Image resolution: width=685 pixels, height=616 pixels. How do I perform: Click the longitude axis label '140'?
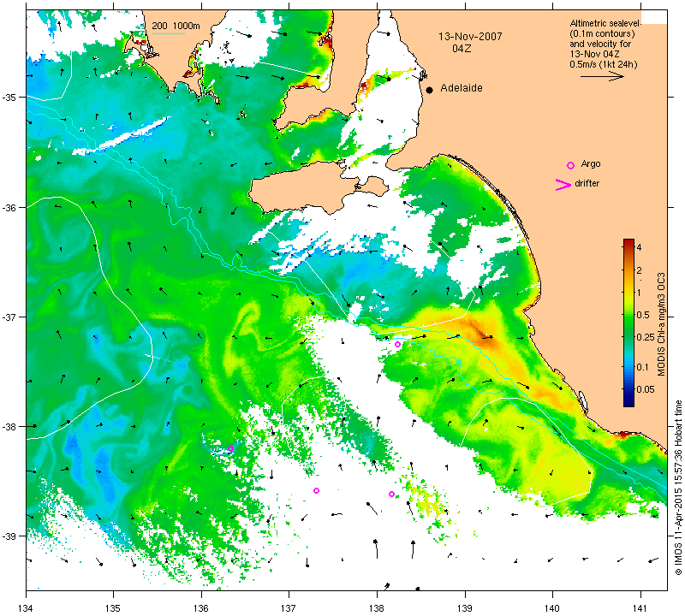point(552,607)
